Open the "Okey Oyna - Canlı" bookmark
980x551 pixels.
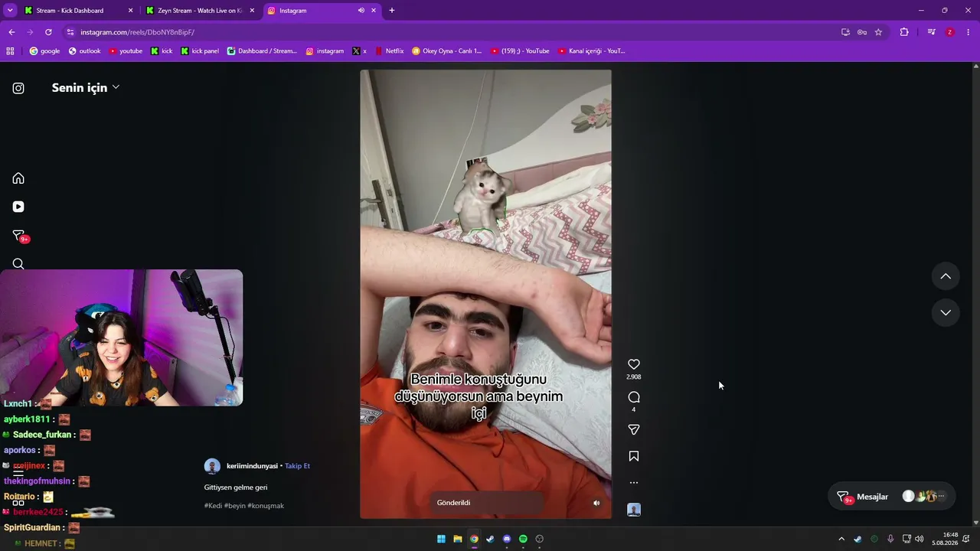[446, 51]
